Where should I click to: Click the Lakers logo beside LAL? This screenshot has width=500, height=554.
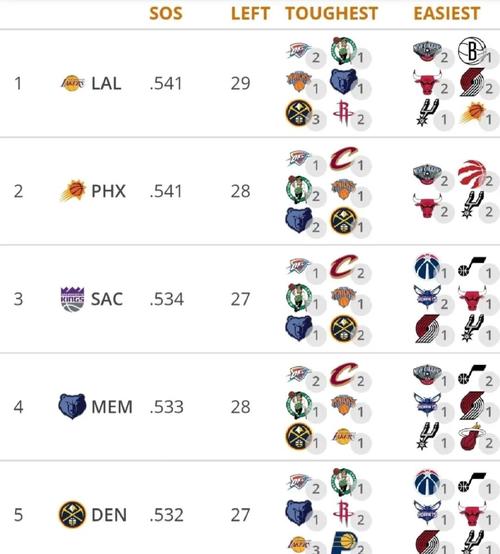click(72, 83)
